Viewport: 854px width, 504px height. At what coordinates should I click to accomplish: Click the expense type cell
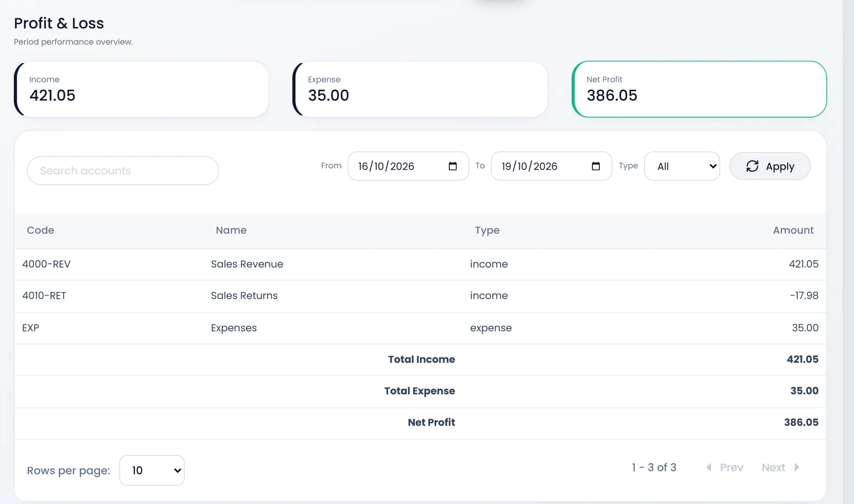tap(491, 328)
